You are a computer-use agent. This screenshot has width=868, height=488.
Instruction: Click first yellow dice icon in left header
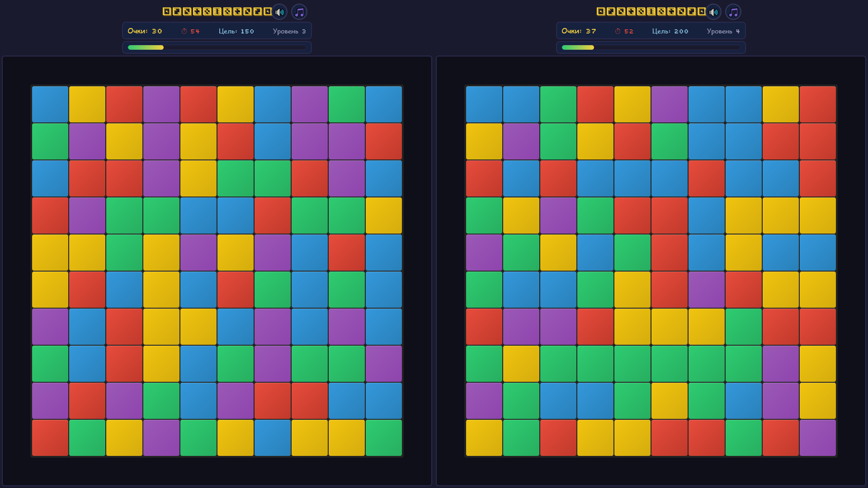(x=167, y=11)
